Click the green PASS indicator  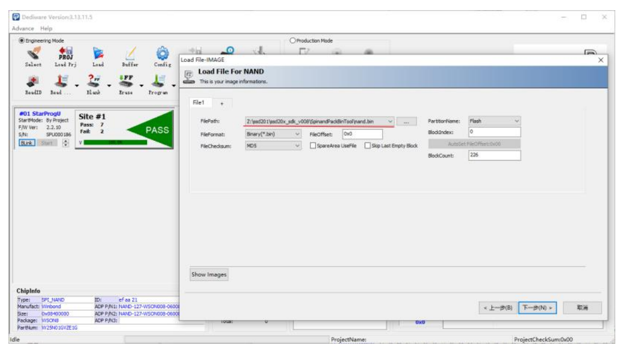(149, 130)
